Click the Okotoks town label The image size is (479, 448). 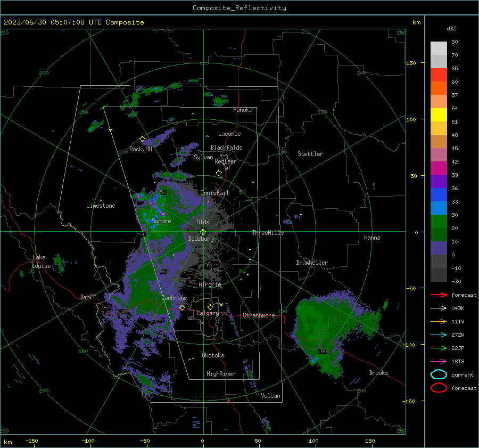pos(213,355)
